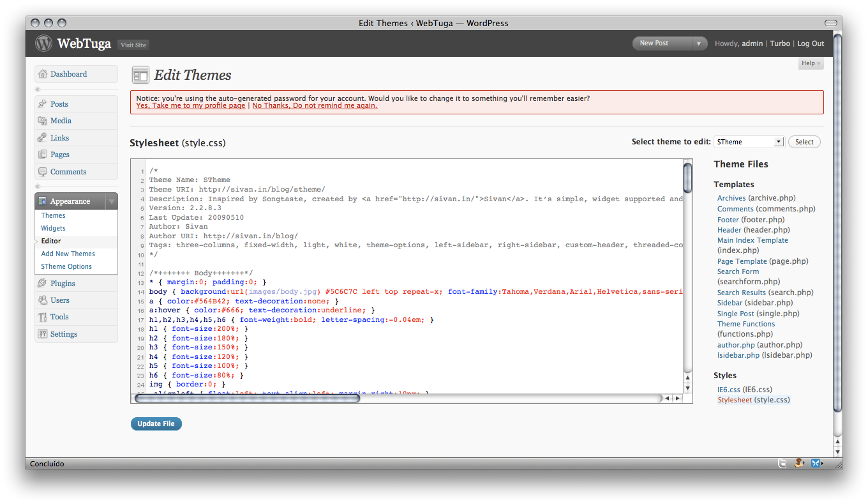The image size is (868, 504).
Task: Click the Posts pushpin icon
Action: tap(43, 104)
